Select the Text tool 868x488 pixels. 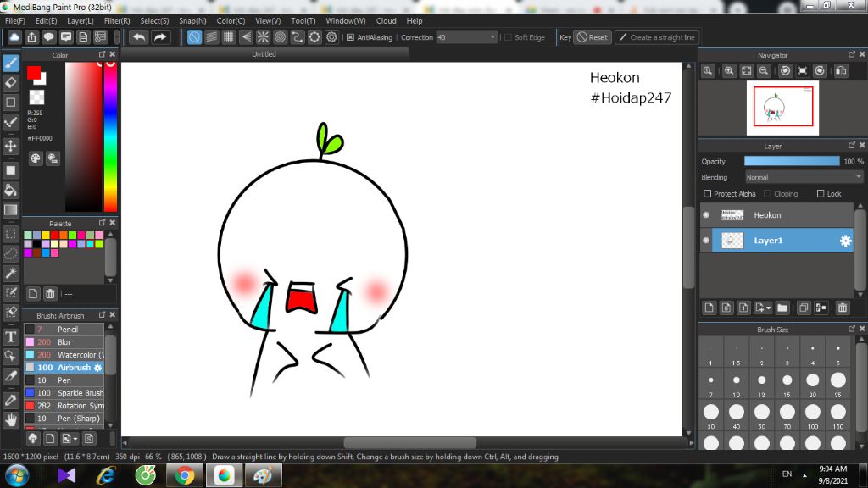click(10, 337)
